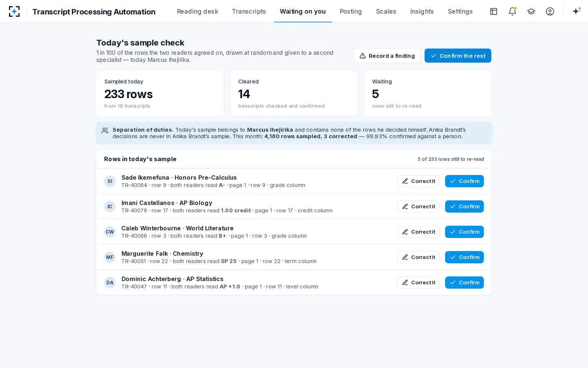
Task: Click "5 of 233 rows still to re-read"
Action: point(451,159)
